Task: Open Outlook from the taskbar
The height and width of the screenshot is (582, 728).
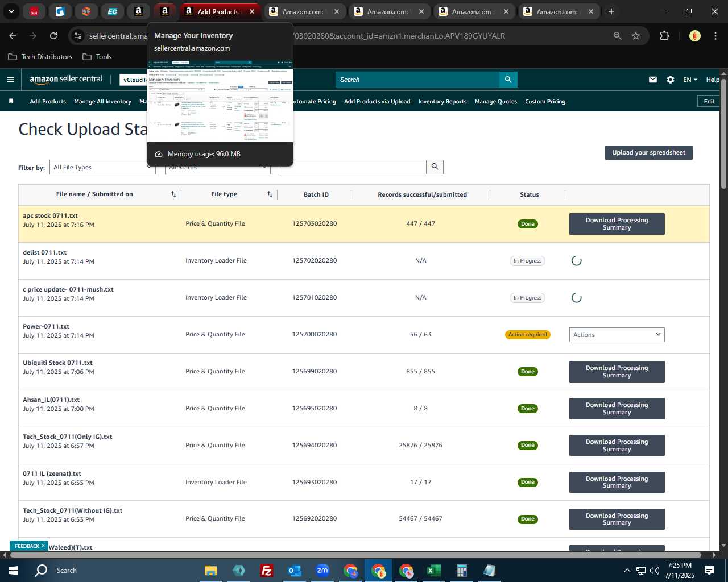Action: pos(294,571)
